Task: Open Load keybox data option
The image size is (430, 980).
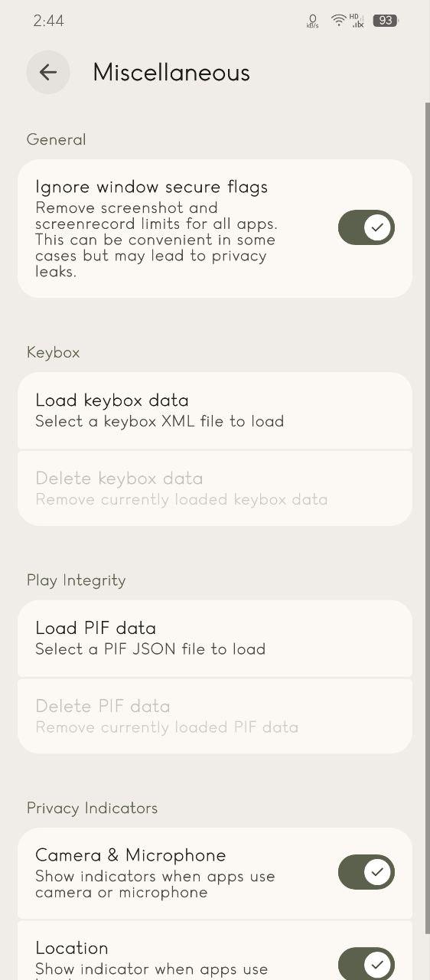Action: [215, 410]
